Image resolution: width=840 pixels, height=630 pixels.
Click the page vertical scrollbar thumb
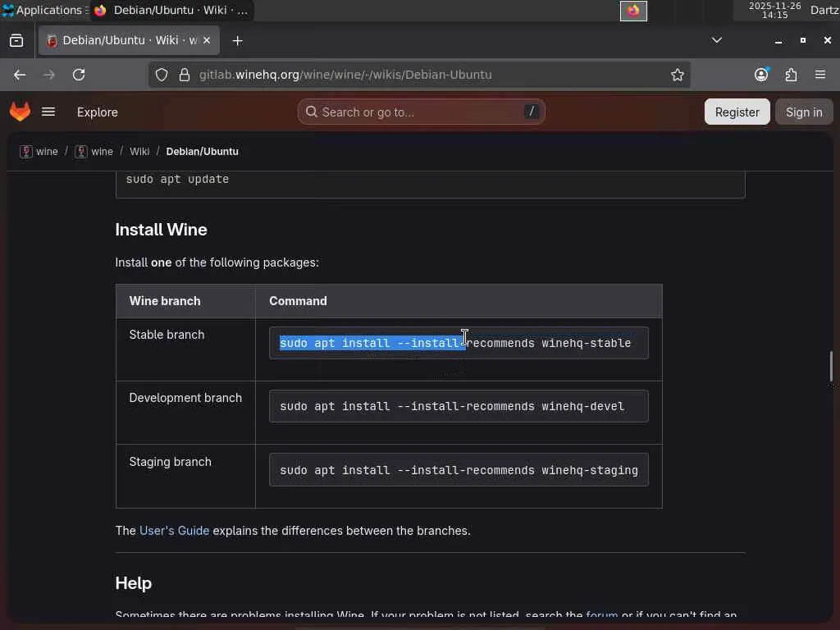831,367
